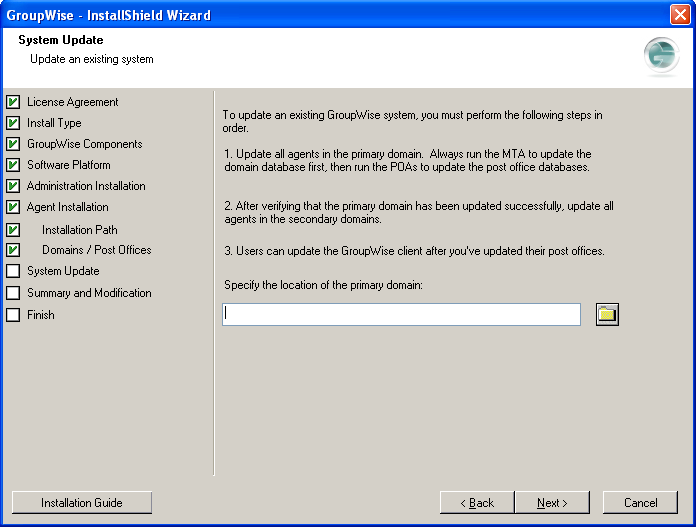Click the step 1 'Update all agents' paragraph
Screen dimensions: 696x527
tap(407, 160)
